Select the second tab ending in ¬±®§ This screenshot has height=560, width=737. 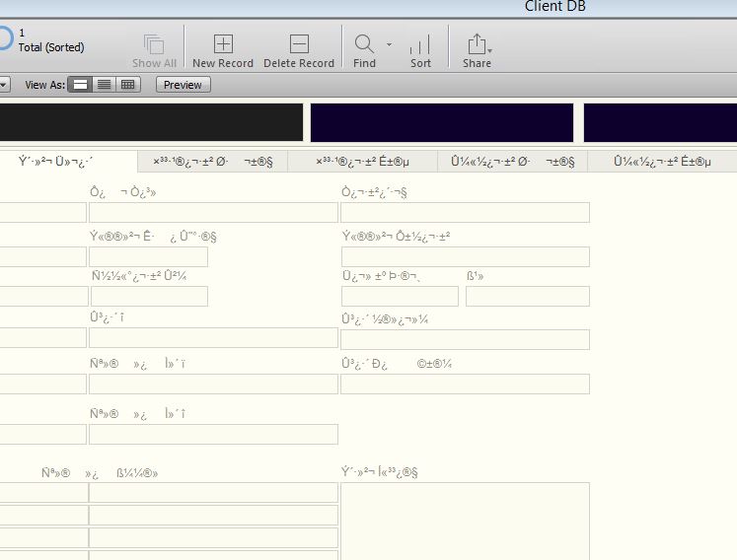(212, 162)
